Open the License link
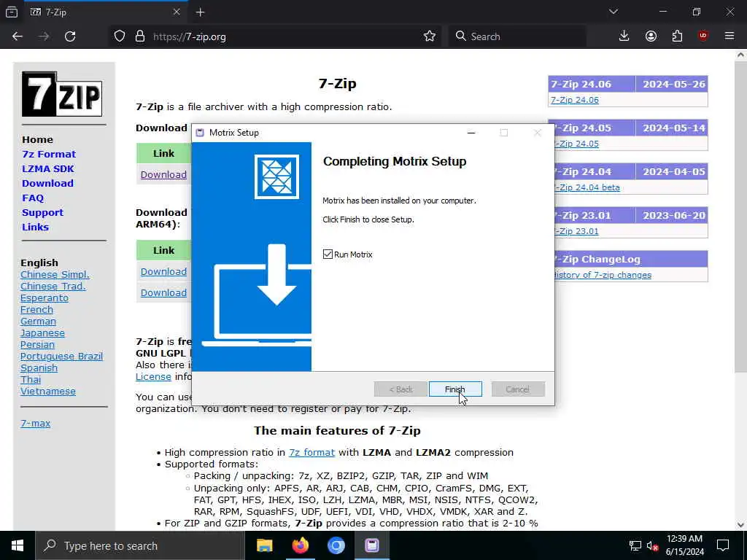The width and height of the screenshot is (747, 560). [153, 377]
